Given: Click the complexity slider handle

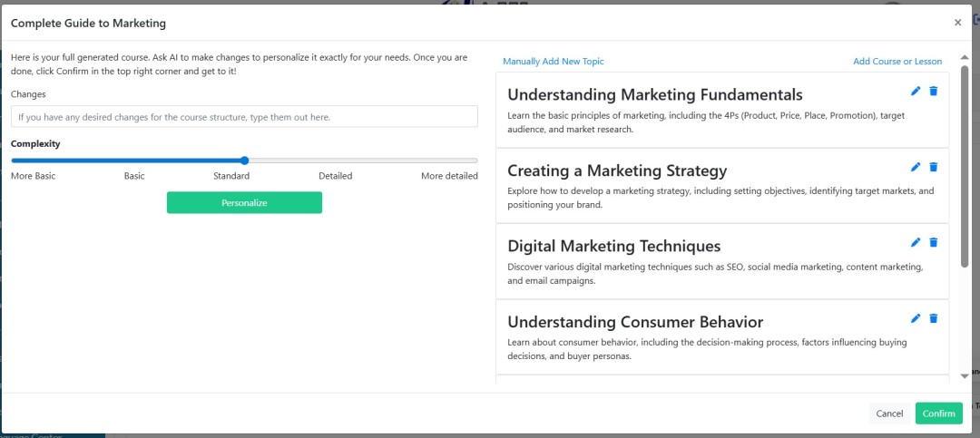Looking at the screenshot, I should [245, 161].
